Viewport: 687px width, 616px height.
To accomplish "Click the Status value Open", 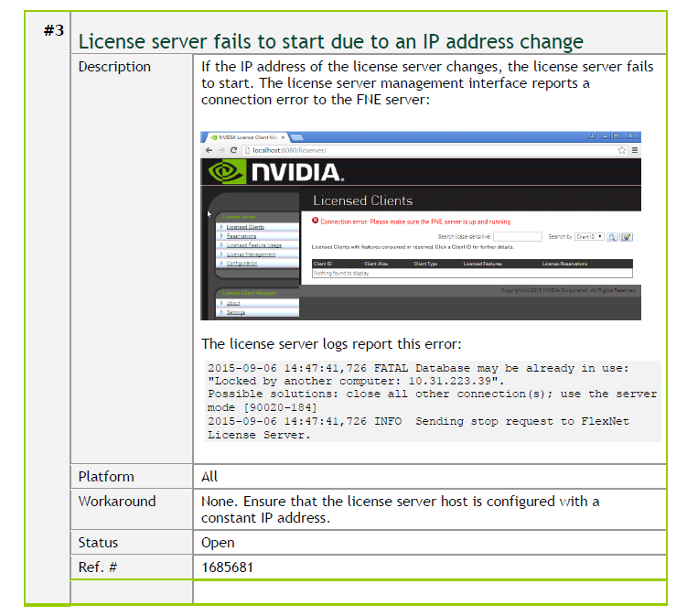I will pyautogui.click(x=218, y=543).
